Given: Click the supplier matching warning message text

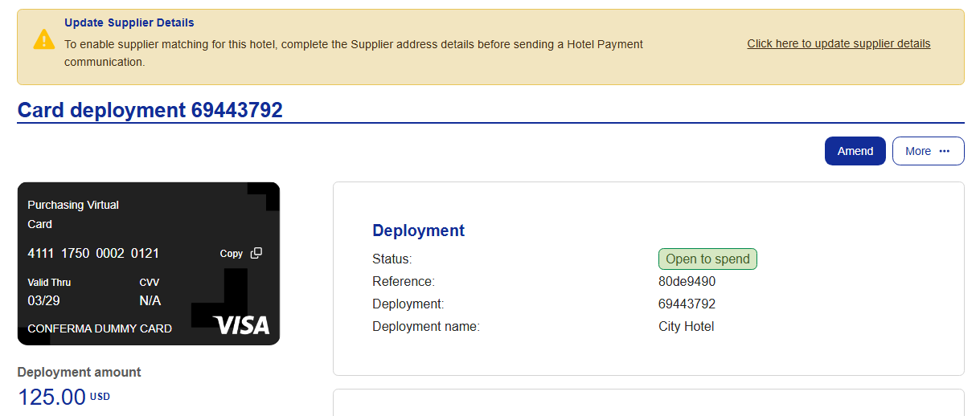Looking at the screenshot, I should (x=354, y=53).
